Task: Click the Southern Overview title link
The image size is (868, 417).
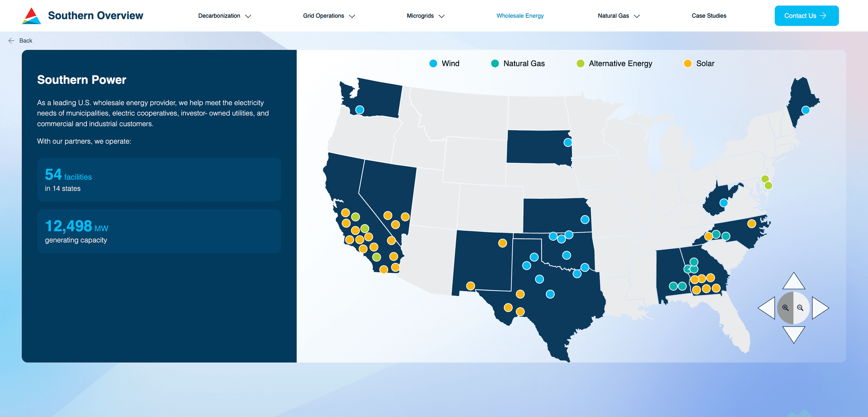Action: pos(96,16)
